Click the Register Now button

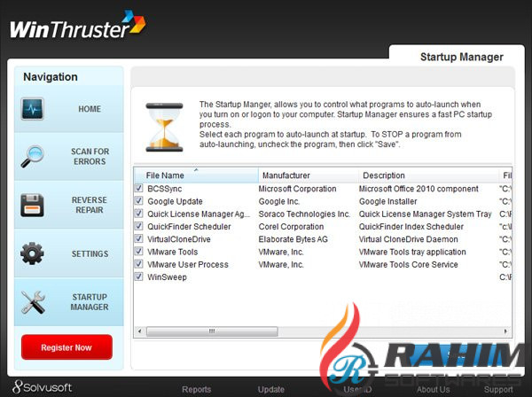pos(66,347)
